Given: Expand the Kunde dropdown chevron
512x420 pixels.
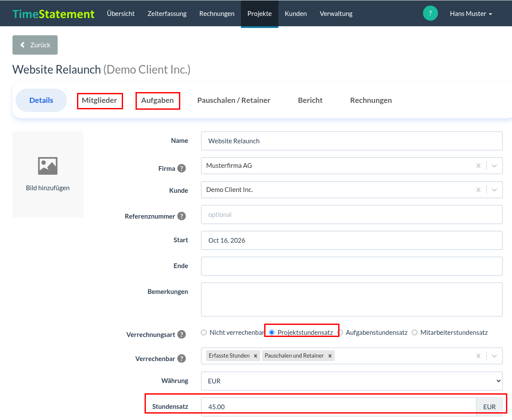Looking at the screenshot, I should [494, 190].
